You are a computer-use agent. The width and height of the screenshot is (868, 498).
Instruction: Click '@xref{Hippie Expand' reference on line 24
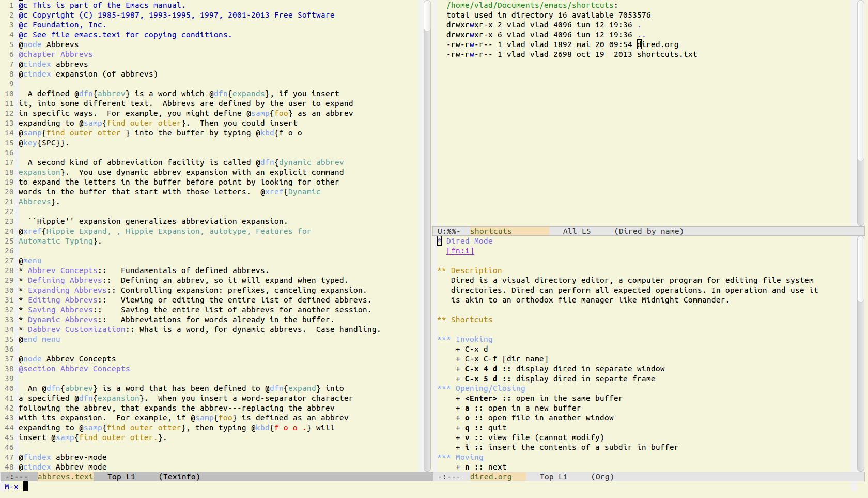coord(65,231)
